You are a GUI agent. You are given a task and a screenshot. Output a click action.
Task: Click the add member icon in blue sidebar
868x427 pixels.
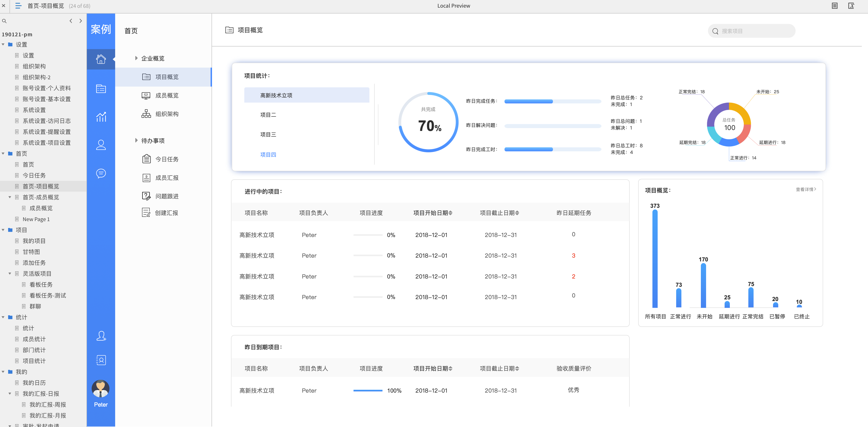[x=101, y=336]
